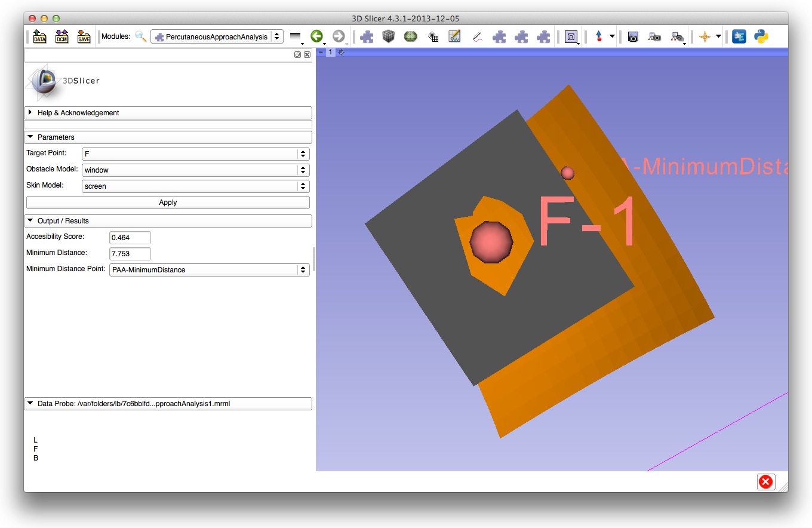This screenshot has width=812, height=528.
Task: Open the layout selection toolbar icon
Action: (x=571, y=37)
